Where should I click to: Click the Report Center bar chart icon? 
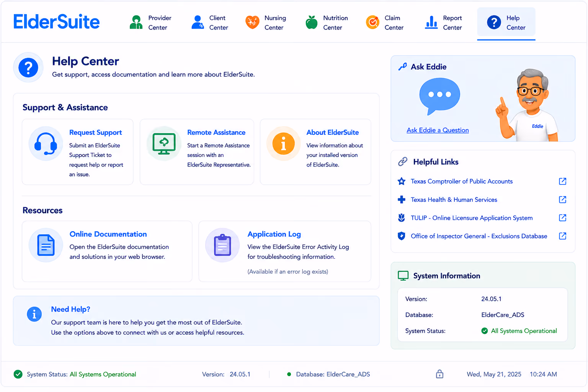coord(431,22)
